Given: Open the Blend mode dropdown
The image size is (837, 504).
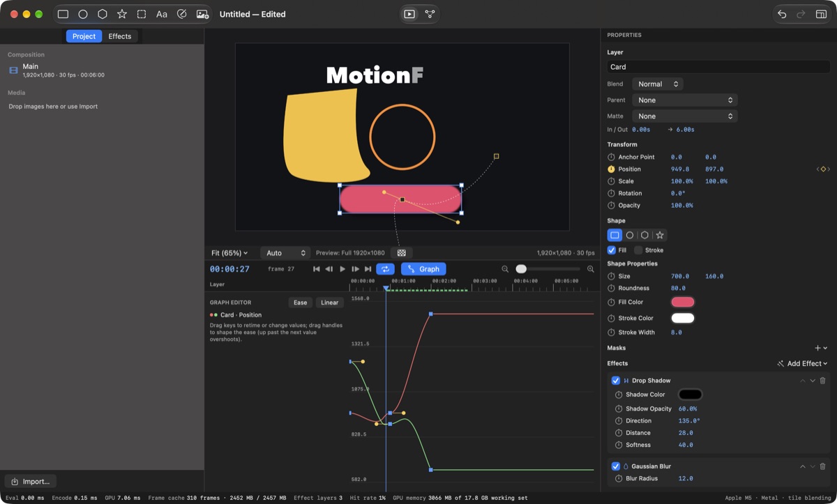Looking at the screenshot, I should pyautogui.click(x=658, y=84).
